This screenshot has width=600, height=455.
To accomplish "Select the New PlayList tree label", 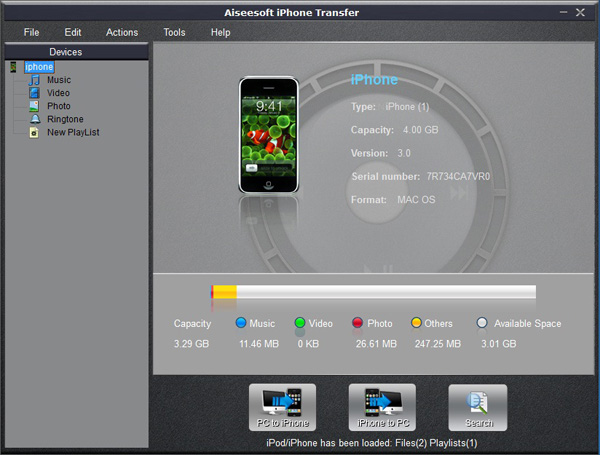I will (73, 132).
